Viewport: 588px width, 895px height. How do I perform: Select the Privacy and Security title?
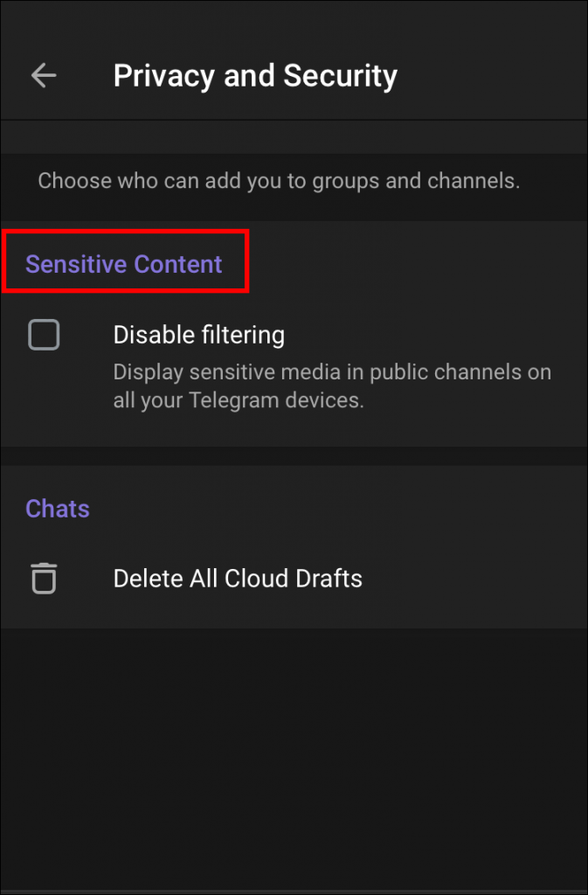[254, 75]
